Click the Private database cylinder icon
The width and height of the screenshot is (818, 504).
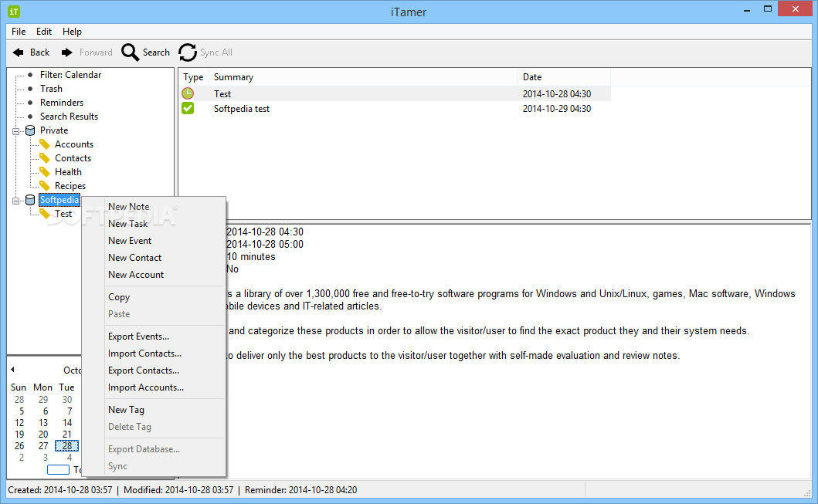point(30,130)
